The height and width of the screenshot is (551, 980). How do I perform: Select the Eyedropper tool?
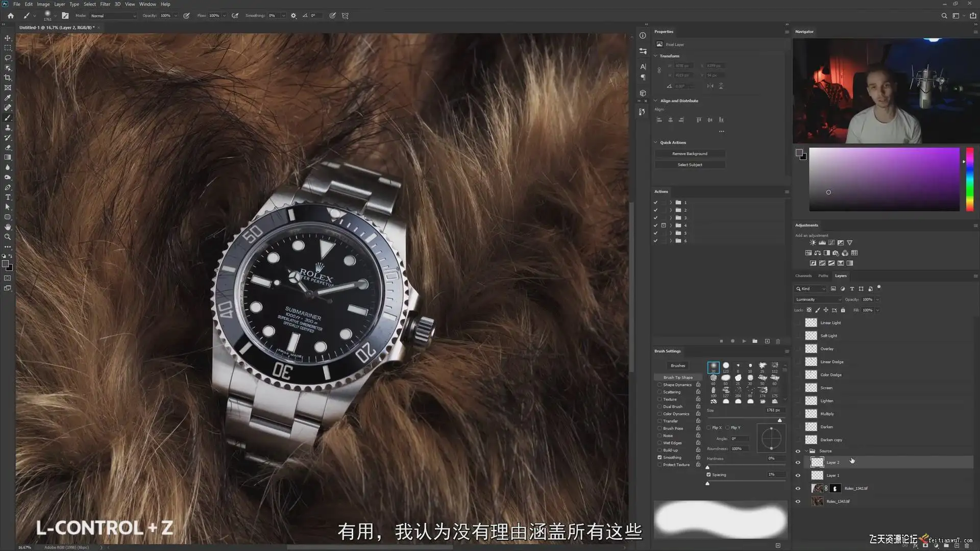click(8, 97)
